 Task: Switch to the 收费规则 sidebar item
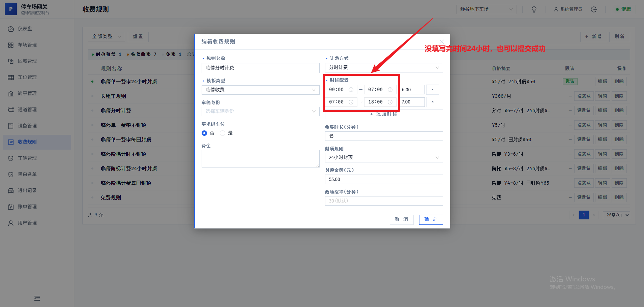coord(27,142)
